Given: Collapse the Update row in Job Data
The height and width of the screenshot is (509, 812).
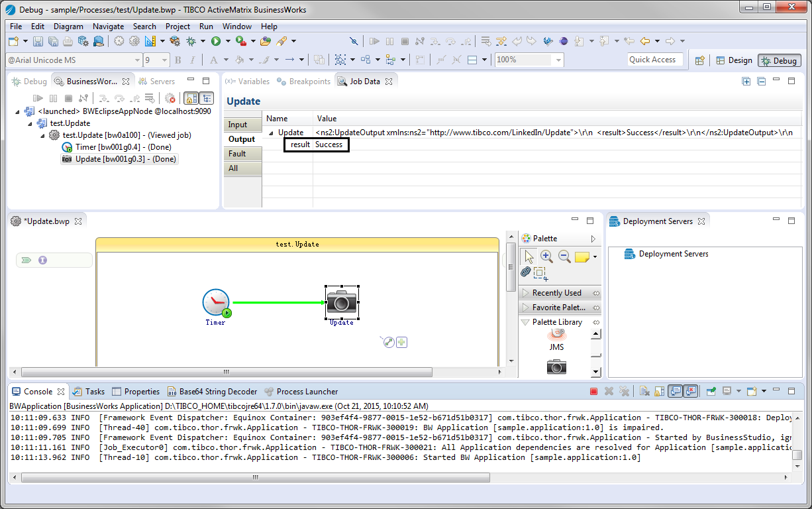Looking at the screenshot, I should click(x=270, y=133).
